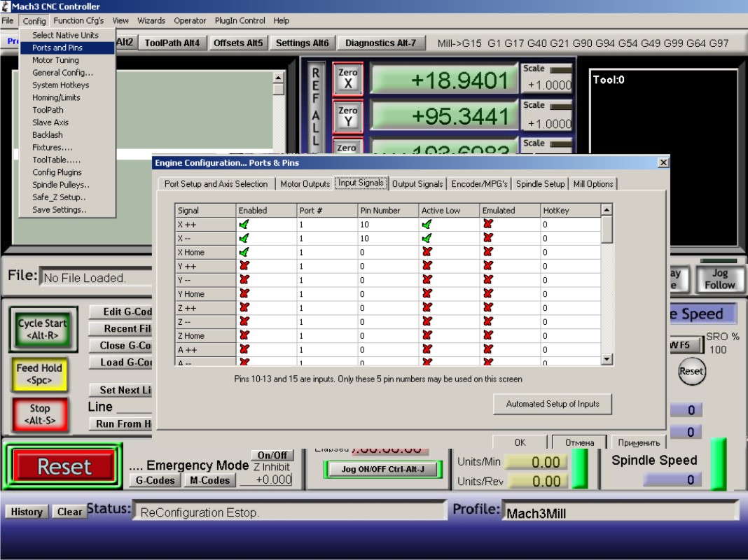Toggle Active Low for X -- signal
The width and height of the screenshot is (748, 560).
pyautogui.click(x=427, y=238)
